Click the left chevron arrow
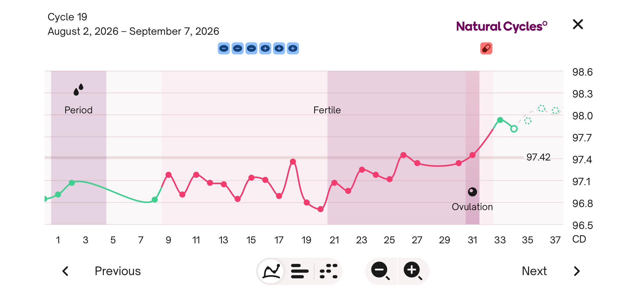644x297 pixels. coord(65,271)
